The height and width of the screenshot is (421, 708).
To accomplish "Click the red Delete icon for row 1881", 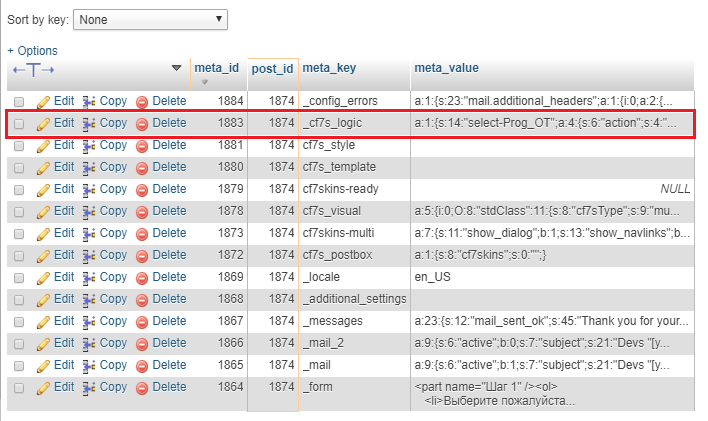I will tap(142, 146).
